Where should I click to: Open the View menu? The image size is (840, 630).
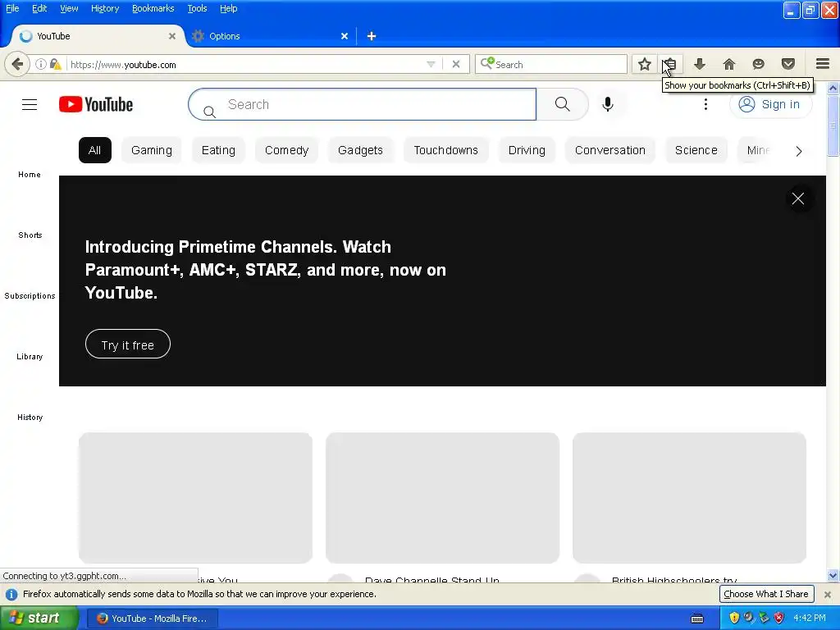(x=69, y=8)
